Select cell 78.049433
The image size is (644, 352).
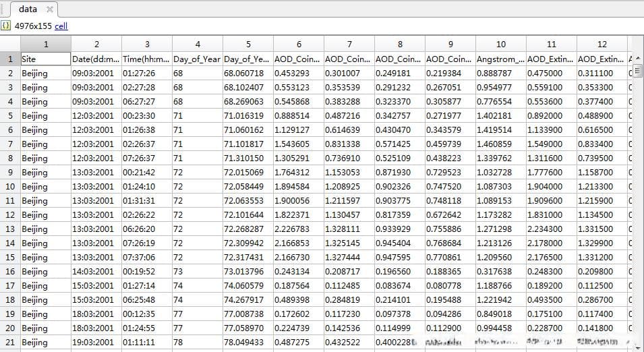tap(248, 342)
